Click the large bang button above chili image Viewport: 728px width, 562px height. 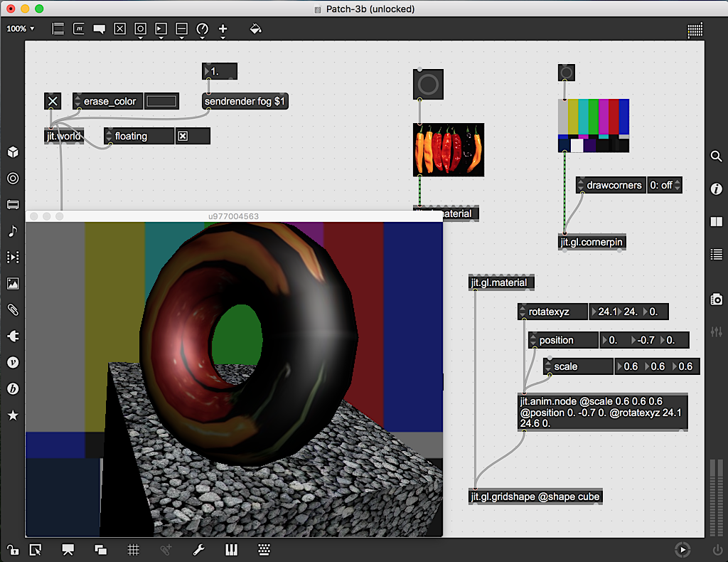[428, 85]
